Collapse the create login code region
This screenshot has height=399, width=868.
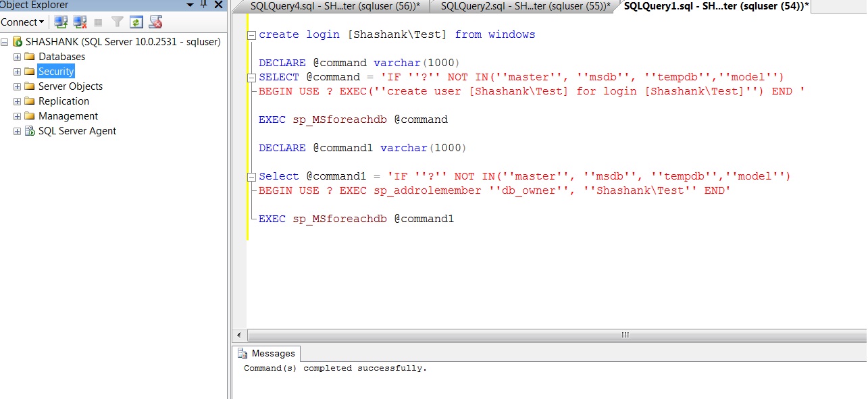(x=252, y=34)
